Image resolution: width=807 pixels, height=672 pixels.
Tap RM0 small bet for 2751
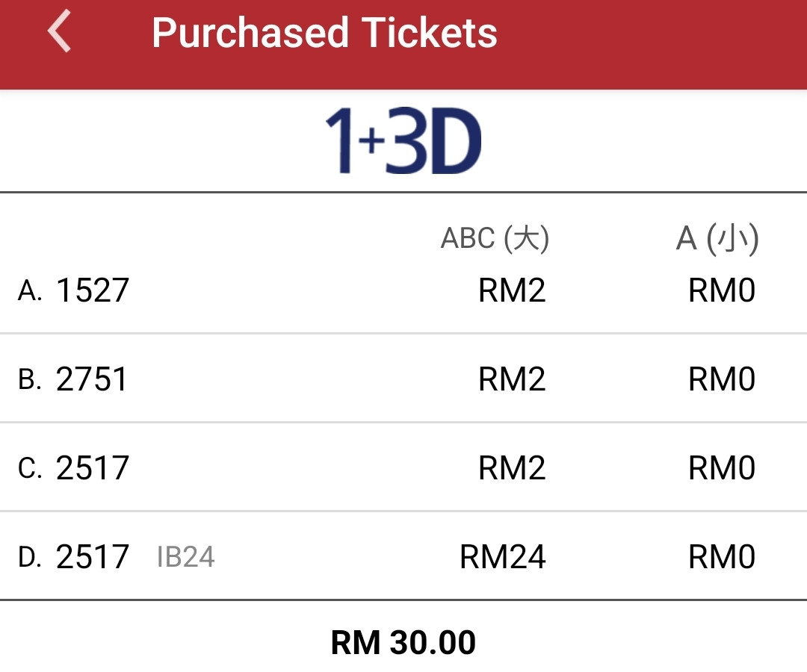tap(722, 379)
